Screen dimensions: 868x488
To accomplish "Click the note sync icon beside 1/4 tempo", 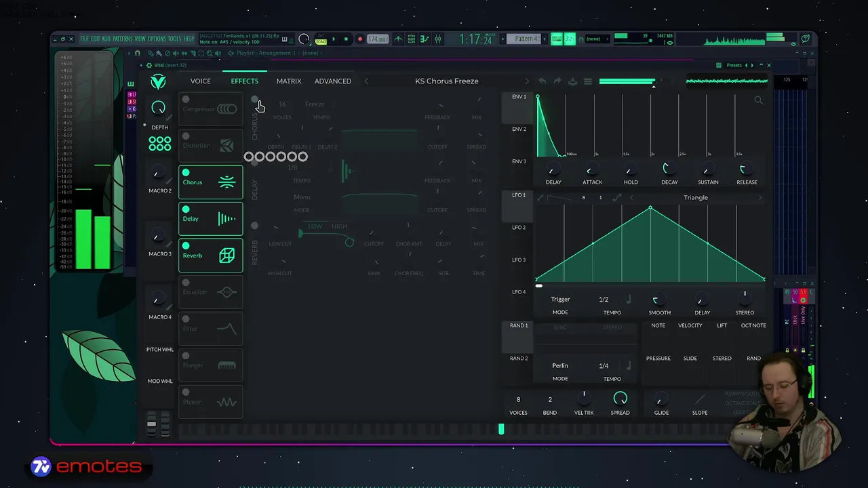I will [x=629, y=365].
